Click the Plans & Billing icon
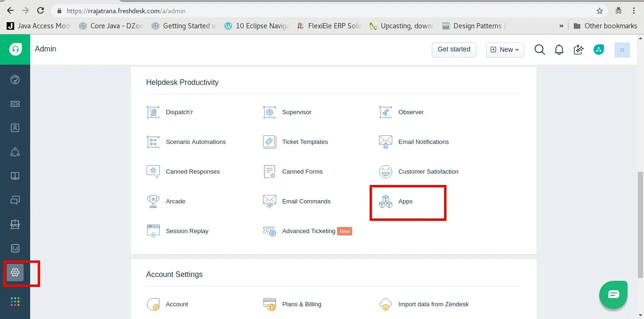 click(269, 304)
